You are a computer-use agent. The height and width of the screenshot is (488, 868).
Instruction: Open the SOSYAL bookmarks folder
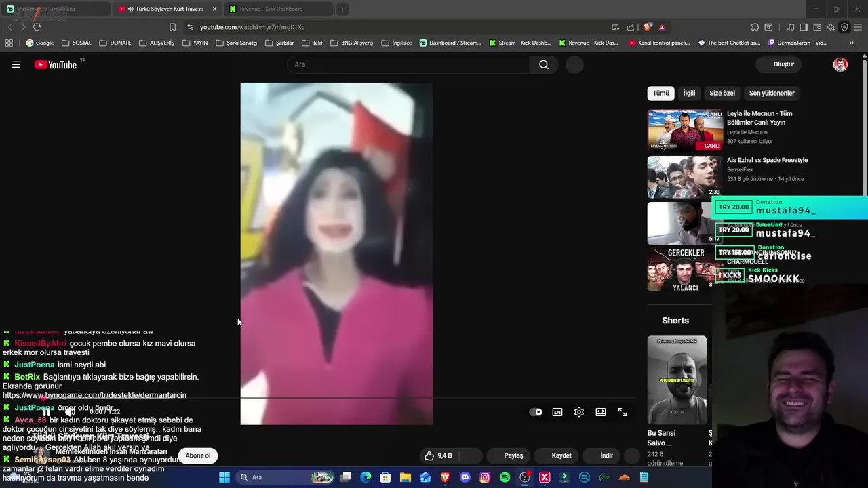[x=76, y=43]
